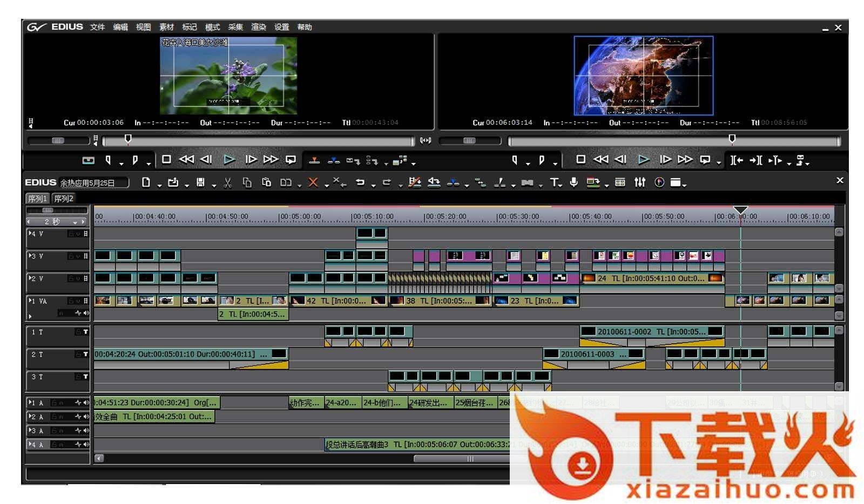Viewport: 864px width, 504px height.
Task: Expand the 3 V track
Action: coord(29,256)
